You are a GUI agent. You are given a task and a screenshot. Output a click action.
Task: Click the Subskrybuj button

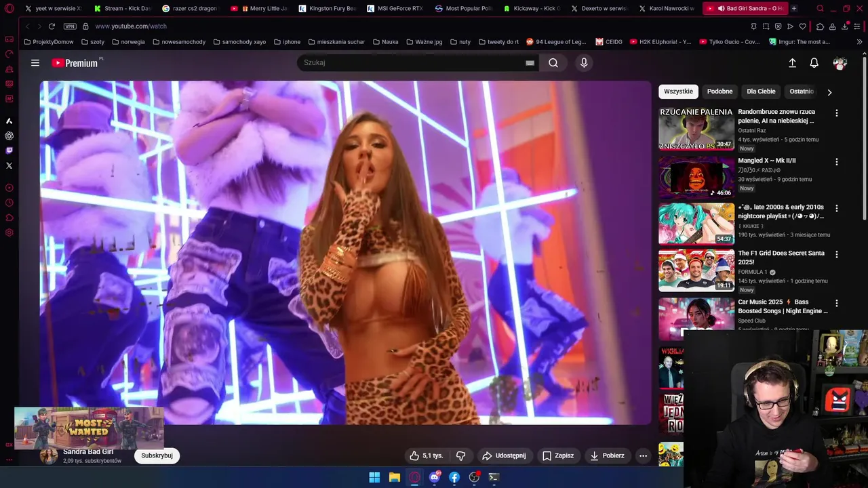coord(157,455)
